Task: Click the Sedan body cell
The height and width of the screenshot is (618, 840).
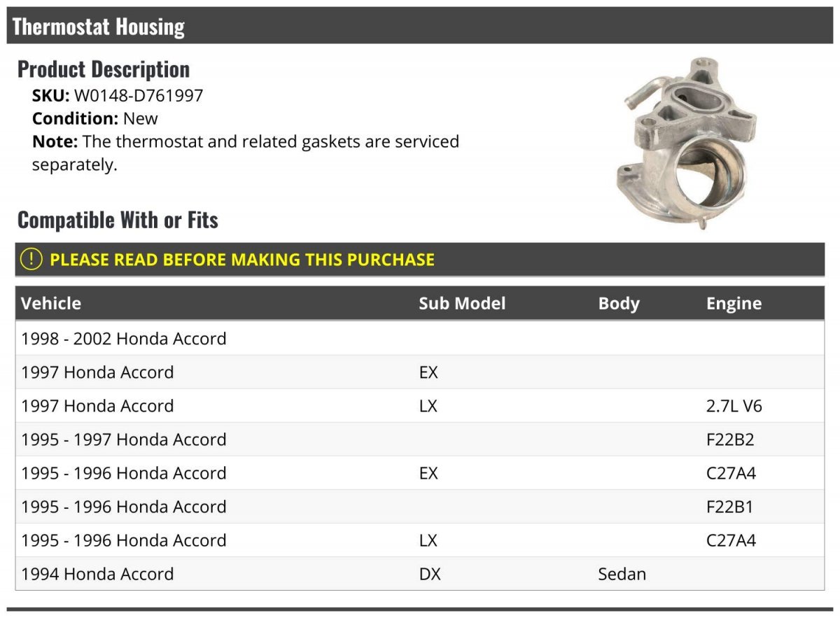Action: pyautogui.click(x=622, y=574)
